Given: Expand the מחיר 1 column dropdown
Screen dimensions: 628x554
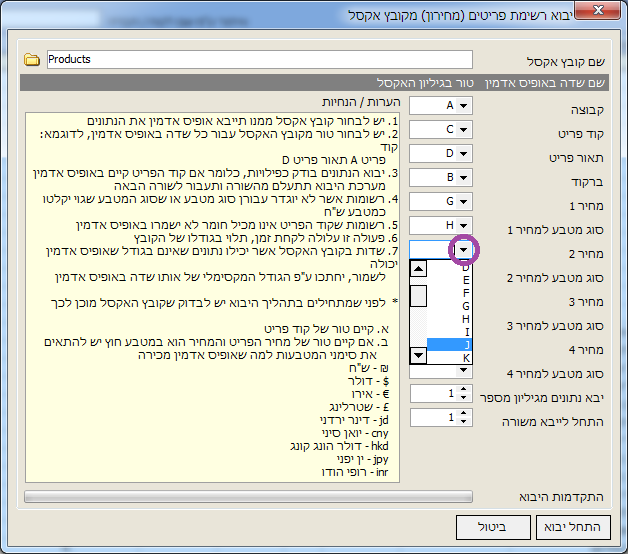Looking at the screenshot, I should pyautogui.click(x=465, y=201).
